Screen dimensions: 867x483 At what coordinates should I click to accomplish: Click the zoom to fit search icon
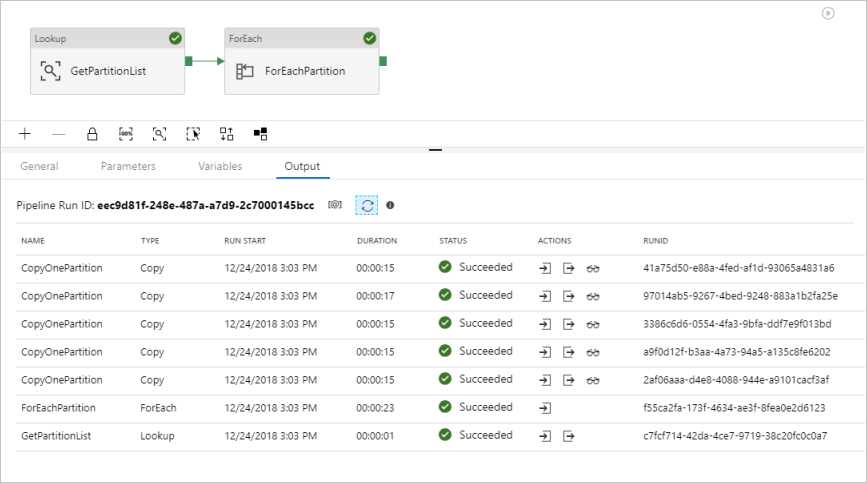point(160,133)
